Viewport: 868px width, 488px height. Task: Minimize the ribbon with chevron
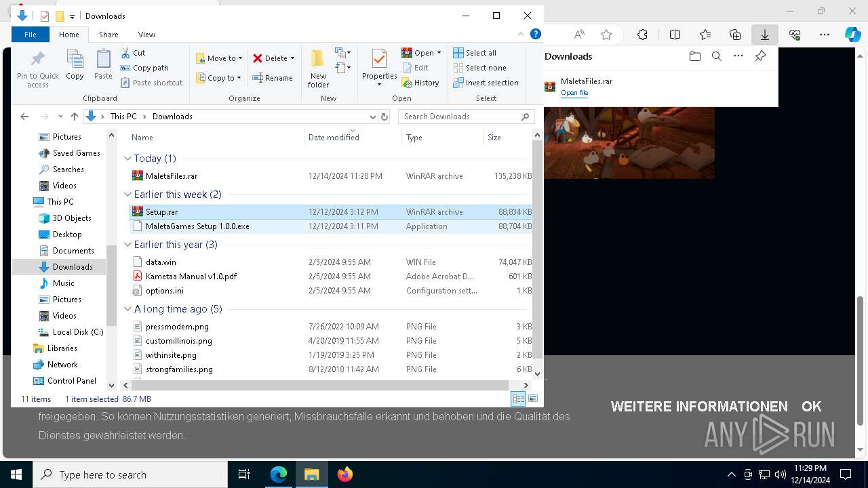[x=522, y=34]
